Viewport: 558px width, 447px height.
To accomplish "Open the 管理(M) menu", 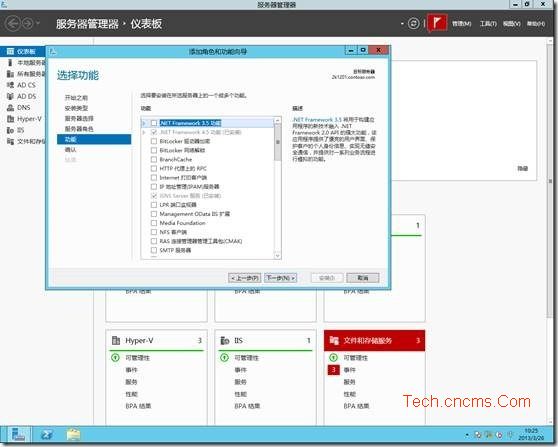I will point(462,23).
